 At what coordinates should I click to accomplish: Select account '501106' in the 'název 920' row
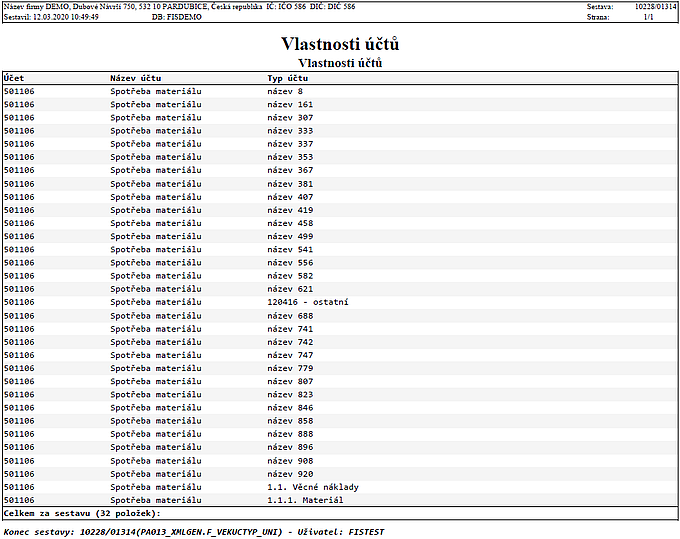click(x=19, y=474)
